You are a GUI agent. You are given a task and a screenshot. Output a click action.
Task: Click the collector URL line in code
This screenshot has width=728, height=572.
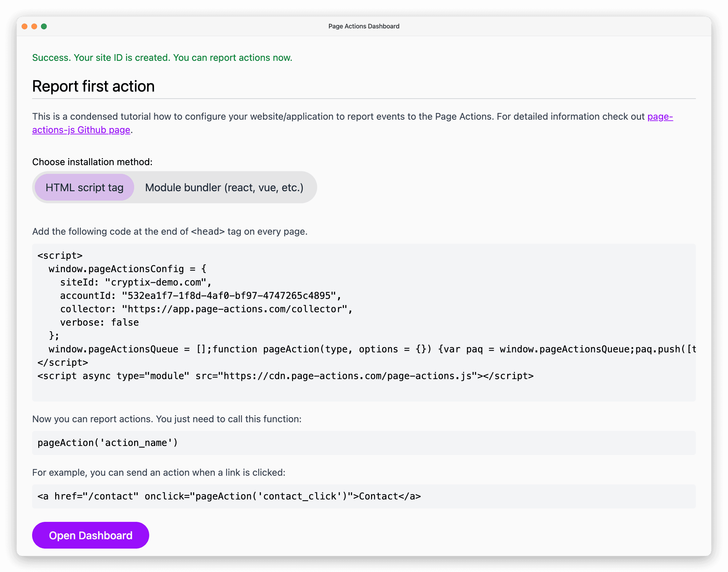pyautogui.click(x=206, y=309)
